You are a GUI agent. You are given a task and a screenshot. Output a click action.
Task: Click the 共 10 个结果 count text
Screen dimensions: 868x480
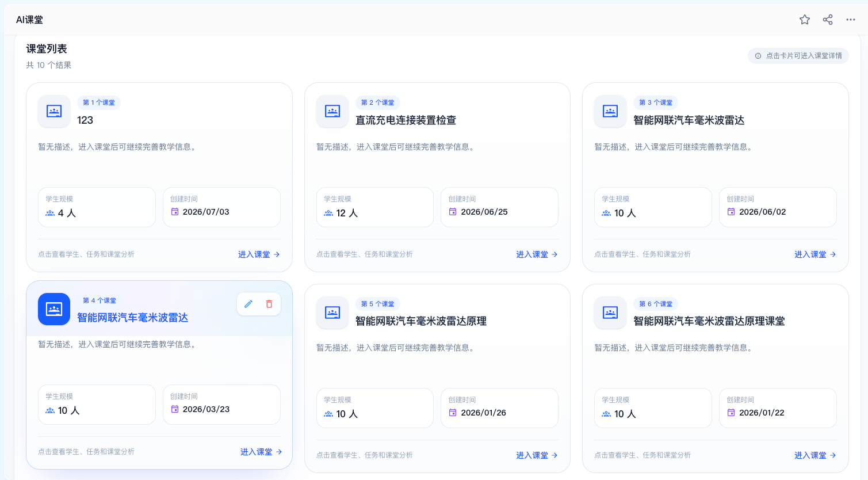49,65
